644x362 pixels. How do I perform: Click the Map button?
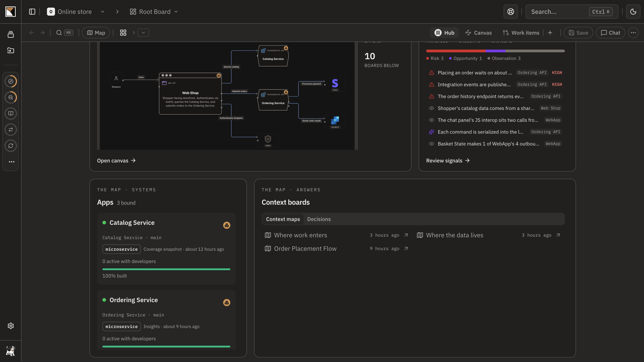tap(96, 33)
